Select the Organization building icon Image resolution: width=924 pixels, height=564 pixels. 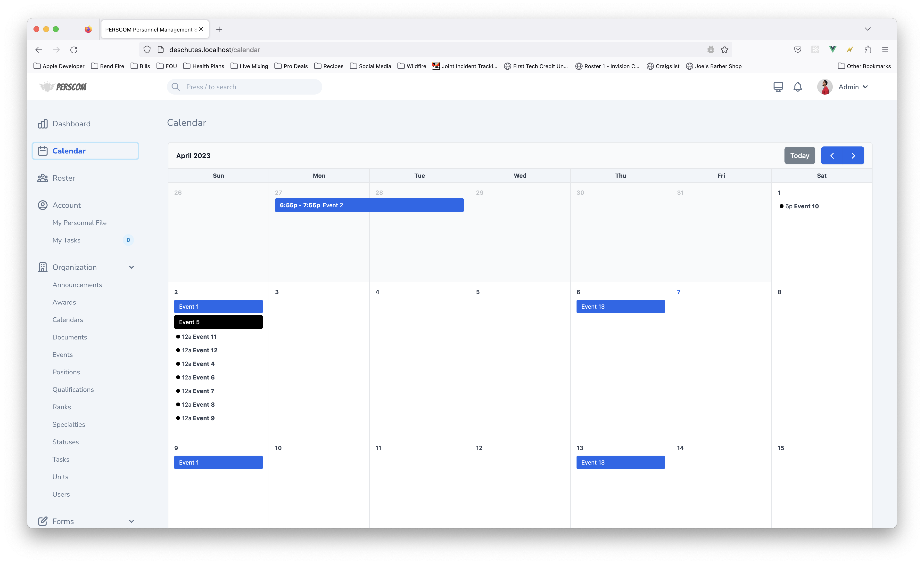42,267
